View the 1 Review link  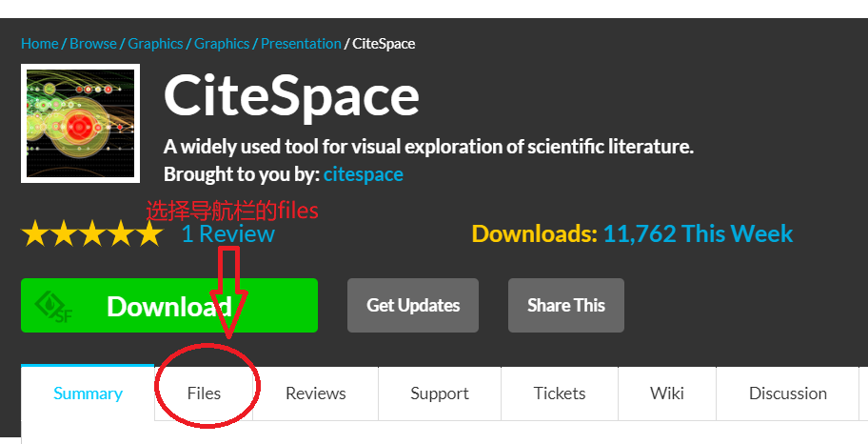[x=228, y=234]
